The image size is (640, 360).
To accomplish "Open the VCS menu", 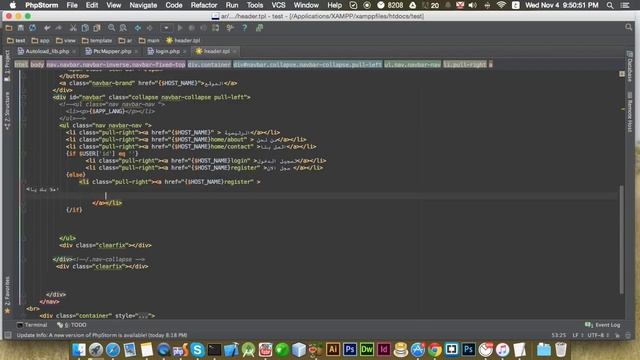I will (278, 5).
